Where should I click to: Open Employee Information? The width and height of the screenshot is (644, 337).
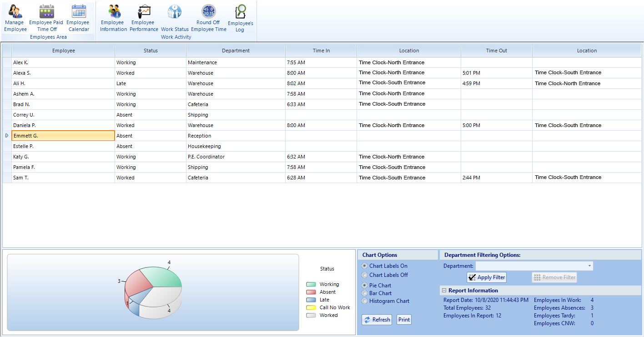(x=113, y=18)
